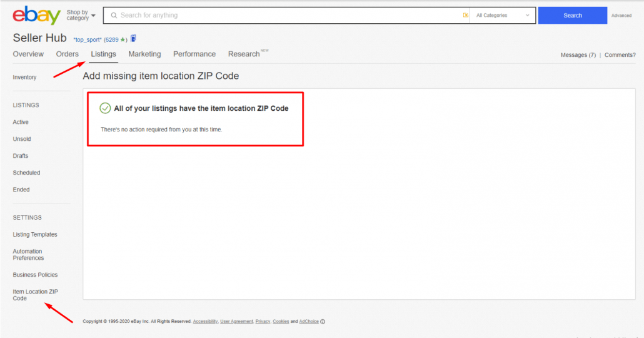Viewport: 644px width, 338px height.
Task: Open Messages (7) link
Action: click(578, 55)
